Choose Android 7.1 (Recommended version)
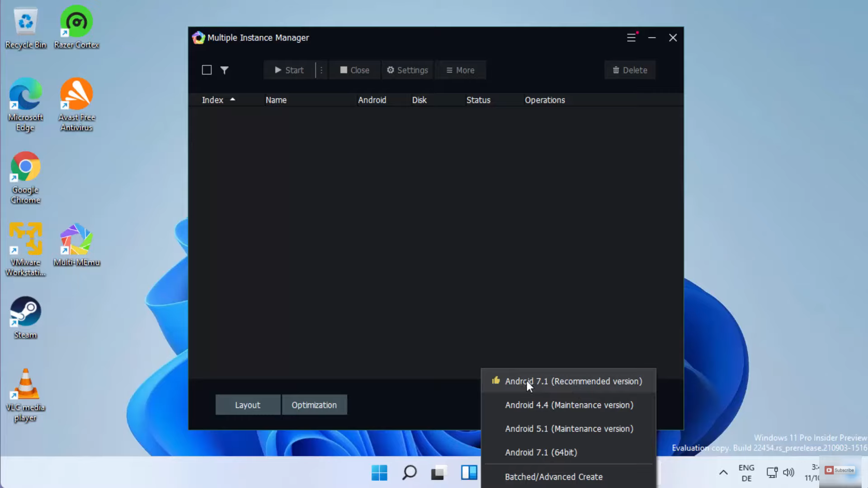This screenshot has width=868, height=488. [573, 381]
